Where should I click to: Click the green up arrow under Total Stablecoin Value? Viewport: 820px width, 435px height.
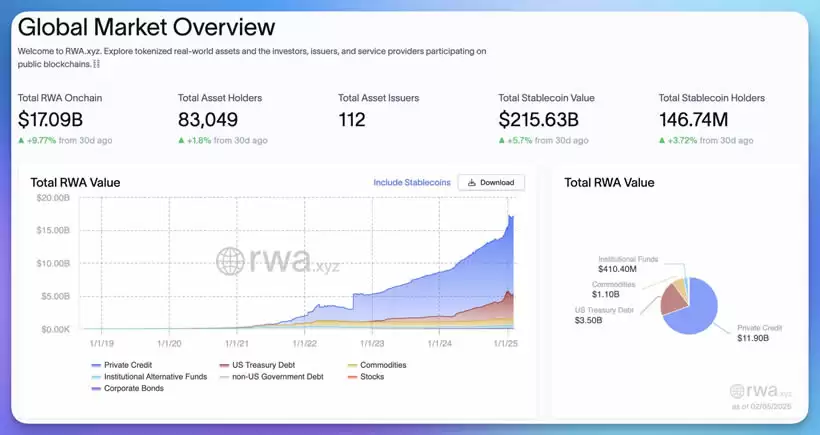point(502,141)
